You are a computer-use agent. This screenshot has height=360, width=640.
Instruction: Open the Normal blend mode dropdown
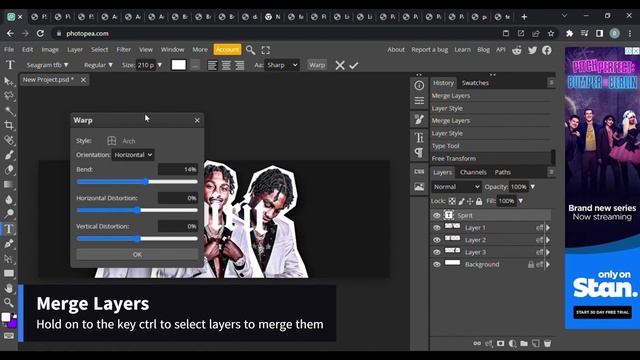pyautogui.click(x=456, y=187)
